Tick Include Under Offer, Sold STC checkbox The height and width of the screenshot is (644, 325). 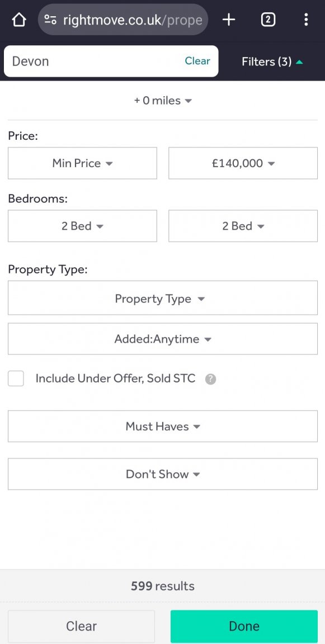coord(16,378)
